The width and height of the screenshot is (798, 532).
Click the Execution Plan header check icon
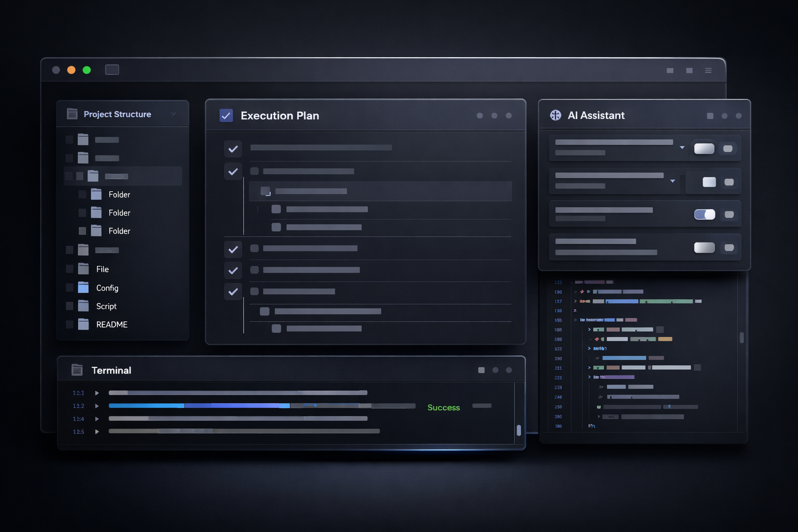click(226, 115)
